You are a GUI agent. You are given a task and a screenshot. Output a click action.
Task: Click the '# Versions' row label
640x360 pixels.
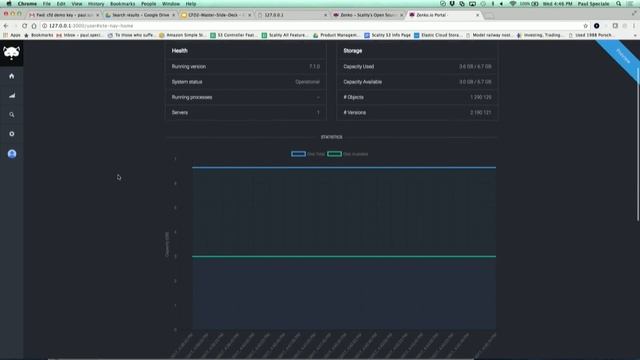(x=355, y=113)
